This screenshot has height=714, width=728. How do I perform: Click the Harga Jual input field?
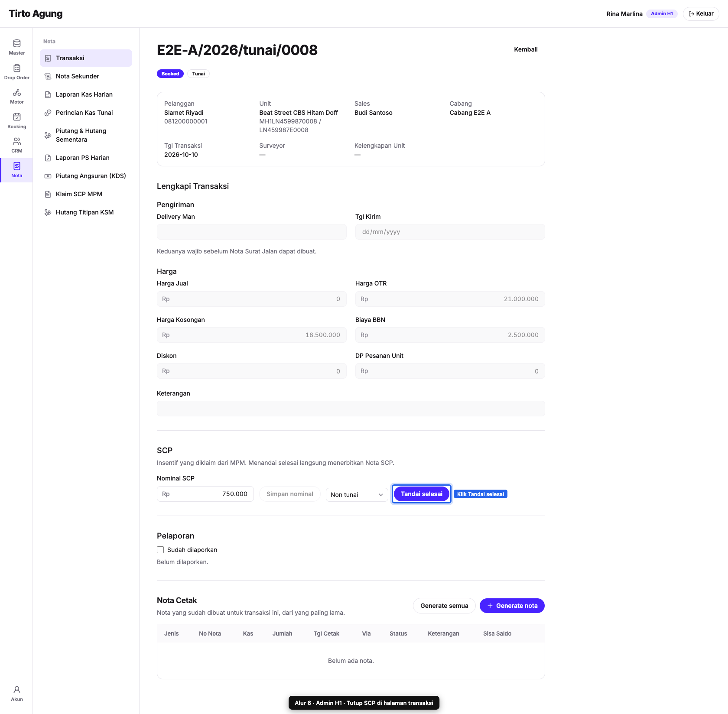click(252, 299)
